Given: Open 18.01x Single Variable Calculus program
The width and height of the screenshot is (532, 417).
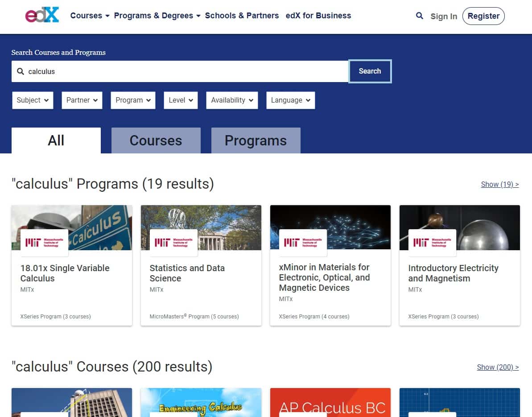Looking at the screenshot, I should click(x=65, y=273).
